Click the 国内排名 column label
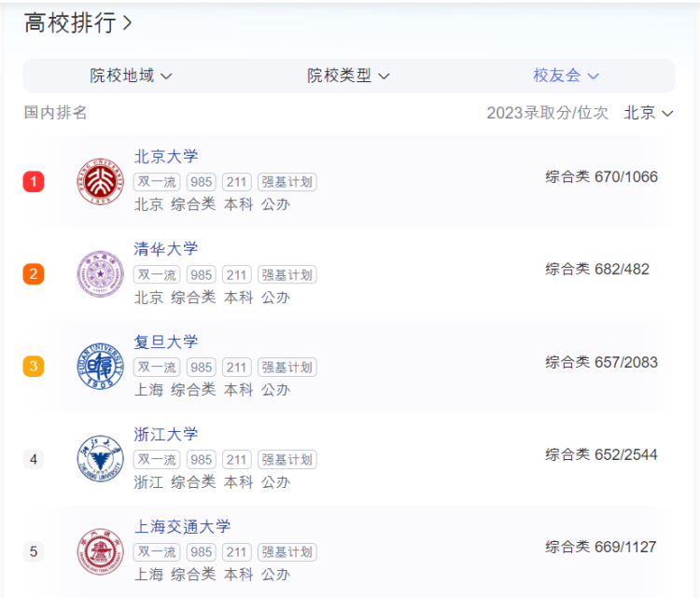Viewport: 700px width, 598px height. point(55,113)
